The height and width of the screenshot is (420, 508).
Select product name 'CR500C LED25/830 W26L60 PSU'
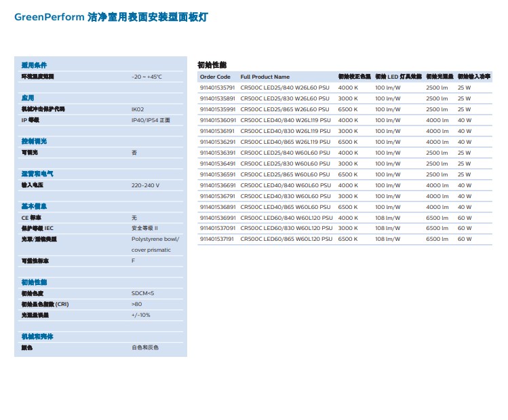285,98
